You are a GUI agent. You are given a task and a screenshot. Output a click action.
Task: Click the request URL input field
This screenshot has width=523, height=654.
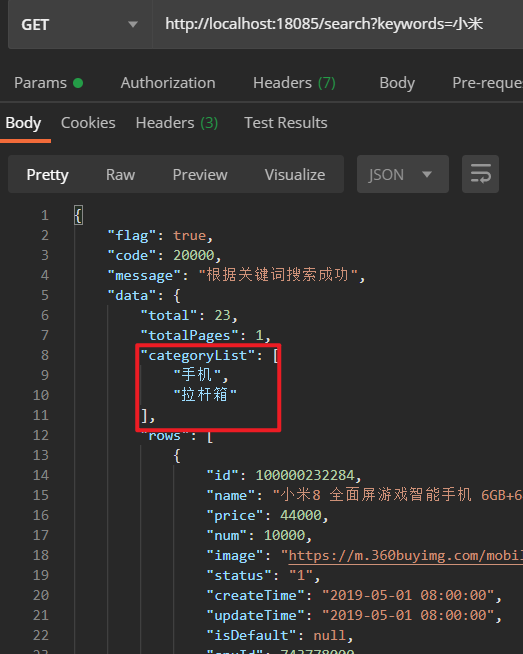(338, 24)
